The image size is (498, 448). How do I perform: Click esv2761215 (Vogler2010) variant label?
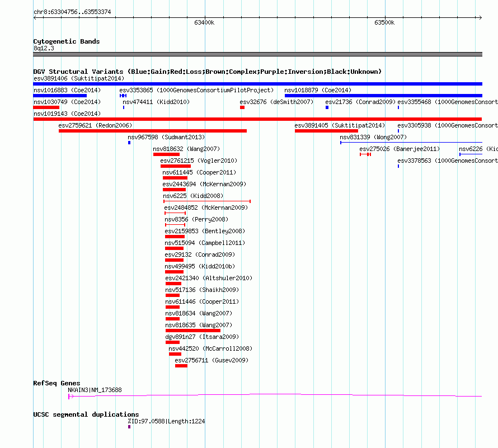[x=199, y=161]
